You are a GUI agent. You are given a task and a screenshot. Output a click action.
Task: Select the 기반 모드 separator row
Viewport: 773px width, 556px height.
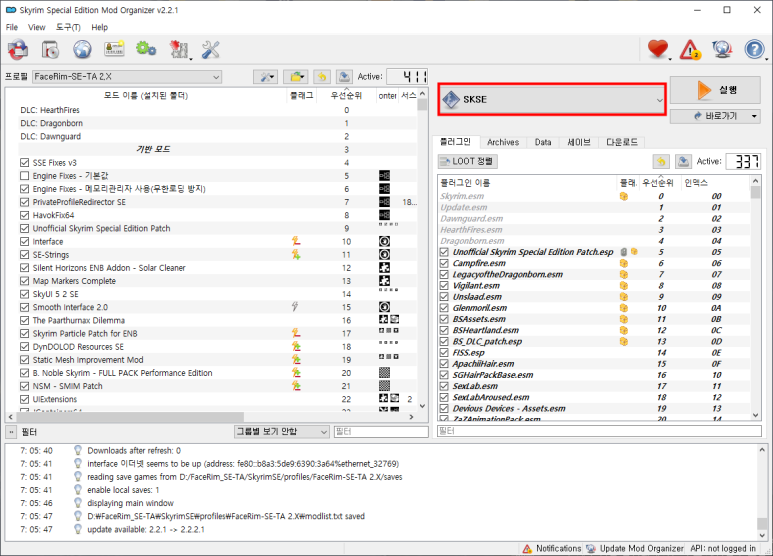point(211,149)
